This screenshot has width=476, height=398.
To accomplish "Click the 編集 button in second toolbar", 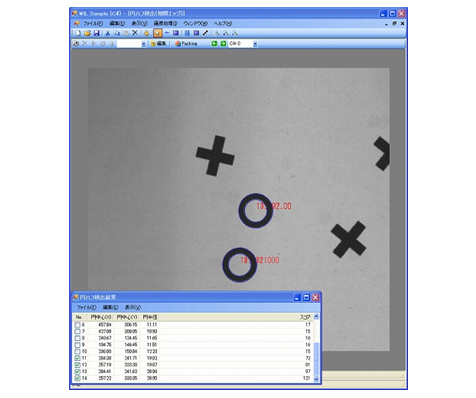I will coord(159,44).
